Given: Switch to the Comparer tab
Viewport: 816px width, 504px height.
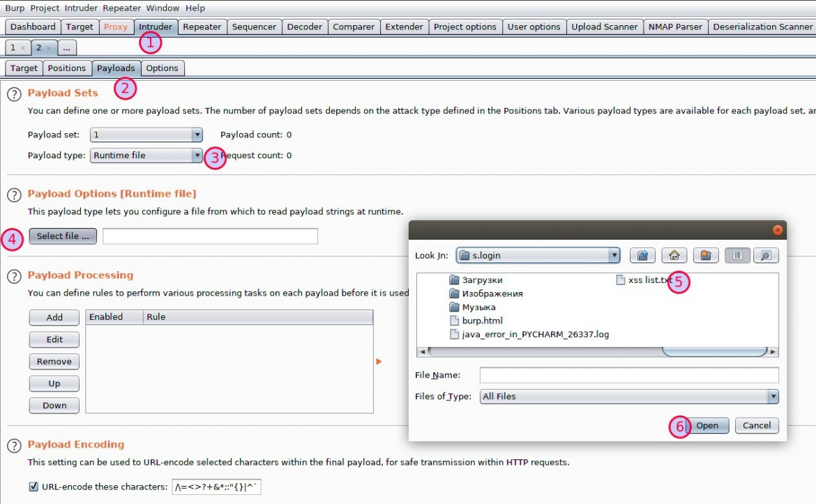Looking at the screenshot, I should click(x=354, y=26).
